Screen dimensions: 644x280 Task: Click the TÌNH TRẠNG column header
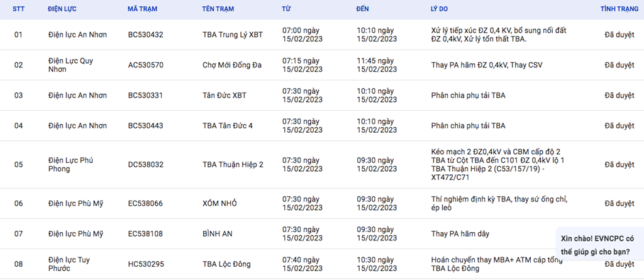619,9
